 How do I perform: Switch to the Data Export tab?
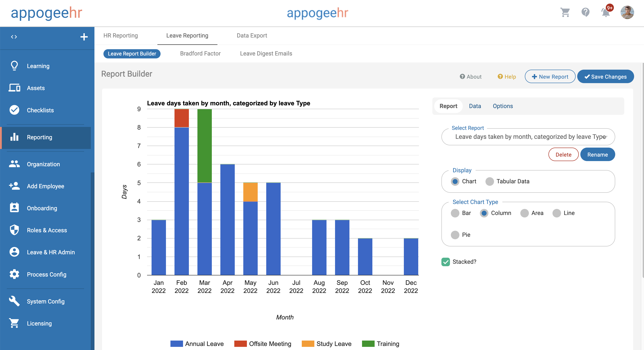coord(252,35)
